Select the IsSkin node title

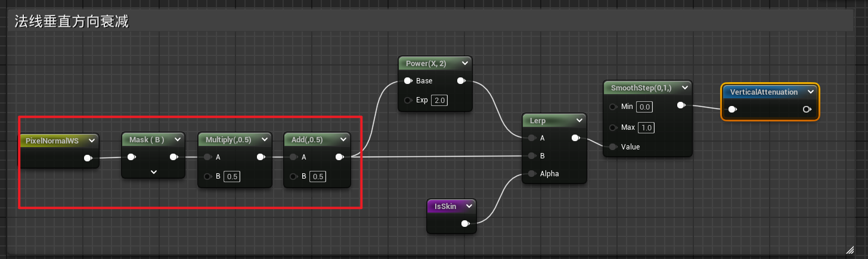(x=445, y=206)
